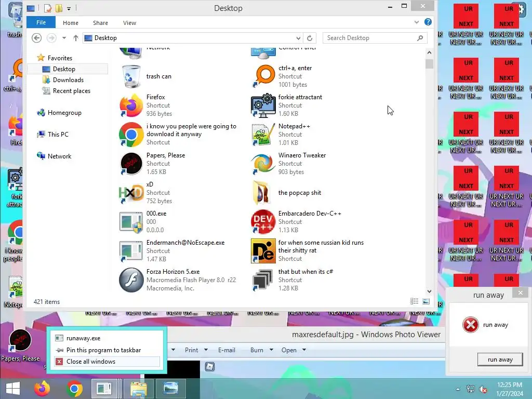The height and width of the screenshot is (399, 532).
Task: Launch Firefox from the taskbar
Action: [x=42, y=389]
